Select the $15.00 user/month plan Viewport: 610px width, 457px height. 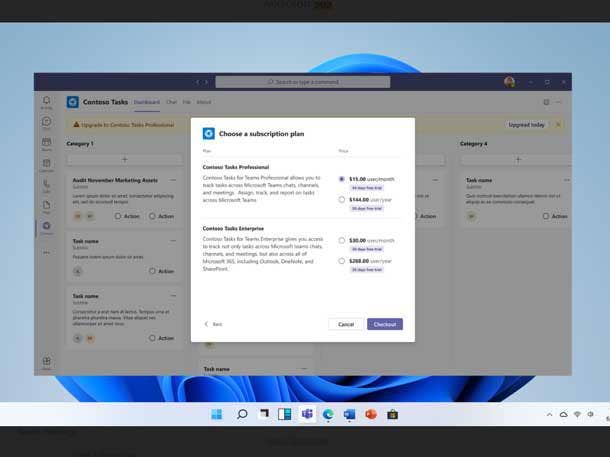point(342,179)
